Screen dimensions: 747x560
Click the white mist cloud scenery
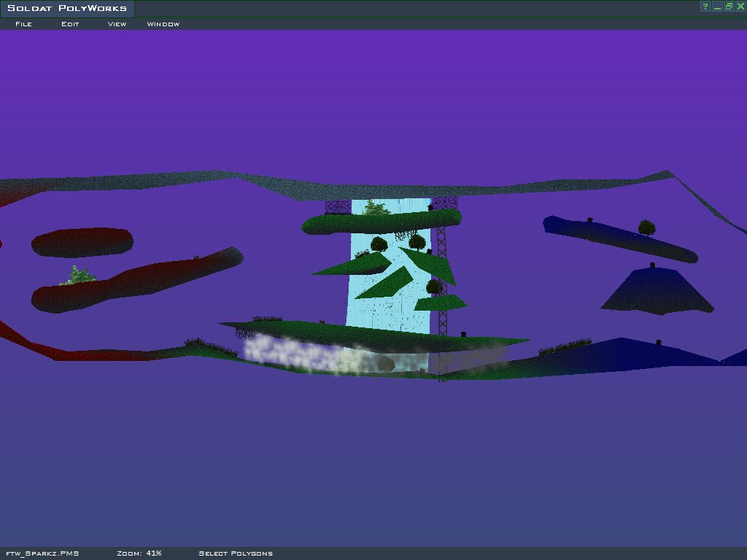[x=292, y=351]
